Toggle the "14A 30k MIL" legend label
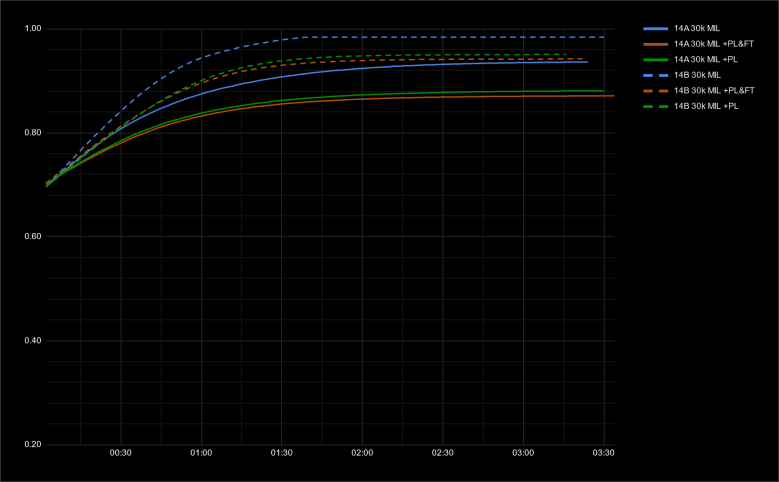This screenshot has height=482, width=779. (x=696, y=29)
